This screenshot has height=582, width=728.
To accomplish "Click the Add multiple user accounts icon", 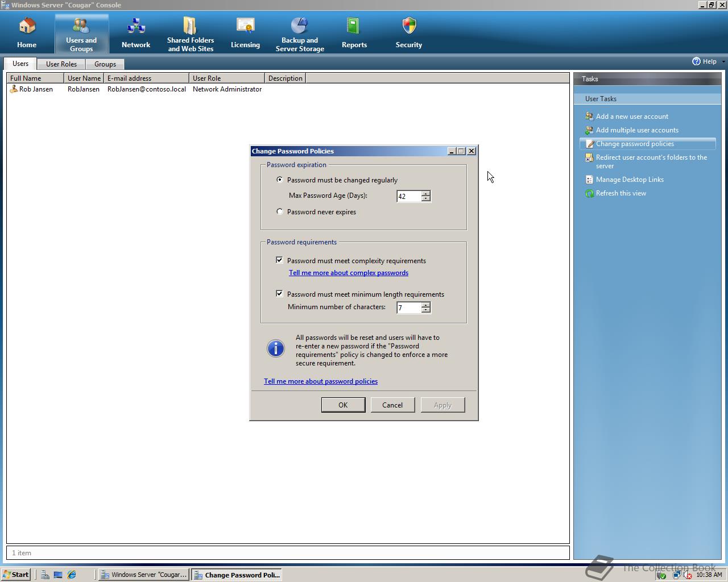I will [x=589, y=130].
